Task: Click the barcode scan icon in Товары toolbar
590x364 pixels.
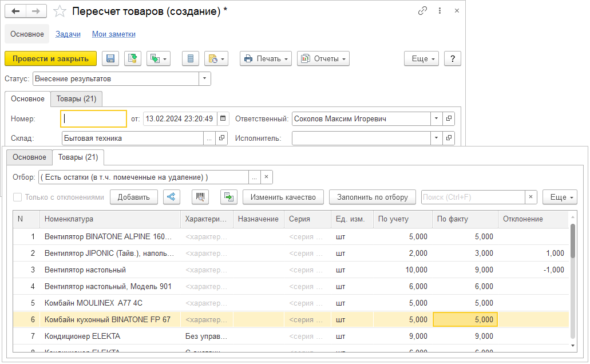Action: pos(200,197)
